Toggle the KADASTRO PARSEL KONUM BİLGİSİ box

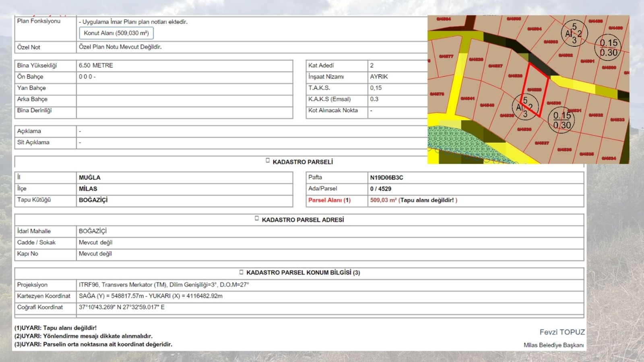pyautogui.click(x=242, y=272)
